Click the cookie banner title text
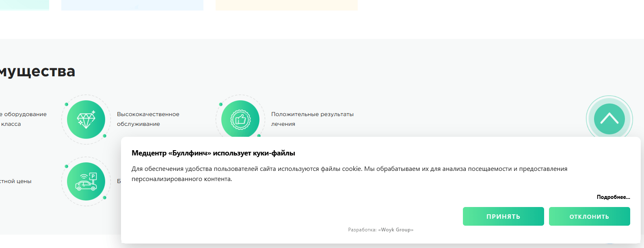Screen dimensions: 644x248 [x=213, y=153]
